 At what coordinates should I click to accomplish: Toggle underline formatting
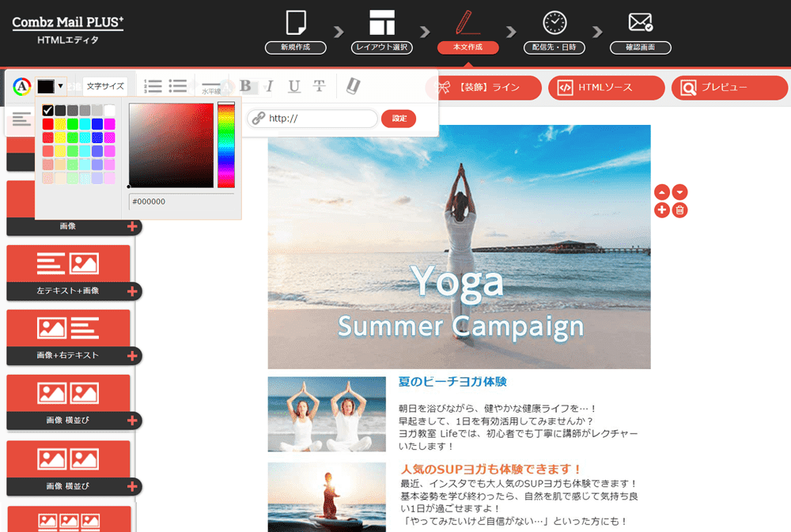294,86
